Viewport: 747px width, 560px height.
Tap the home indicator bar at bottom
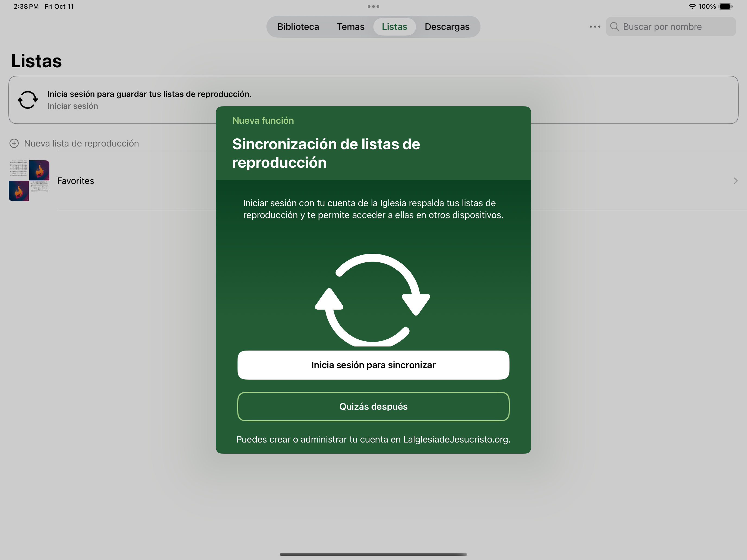click(x=373, y=554)
